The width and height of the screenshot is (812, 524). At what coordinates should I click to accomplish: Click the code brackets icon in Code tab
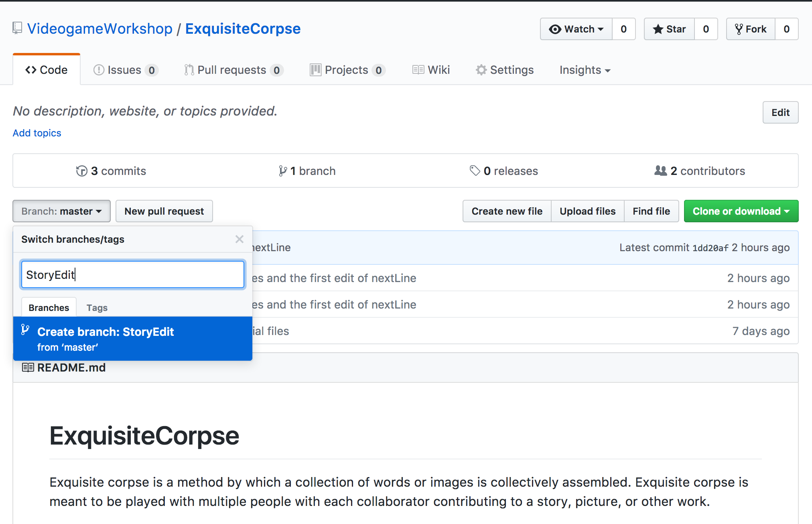pos(31,70)
